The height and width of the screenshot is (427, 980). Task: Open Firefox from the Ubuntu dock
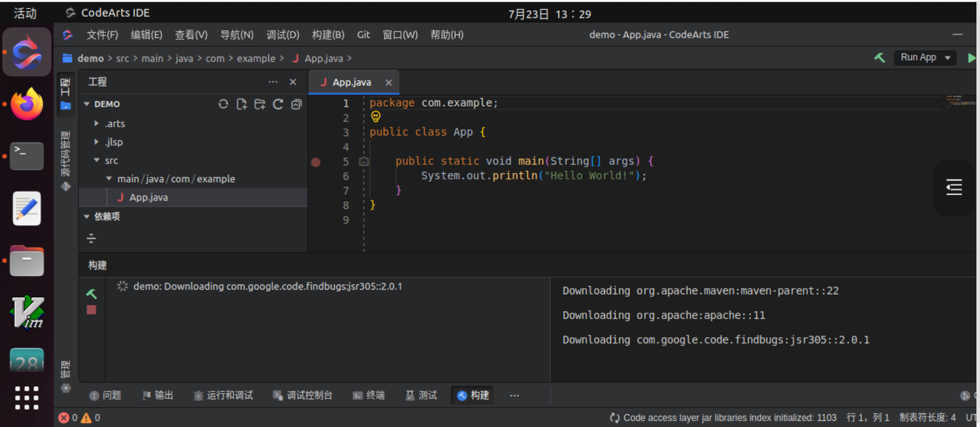pyautogui.click(x=27, y=104)
